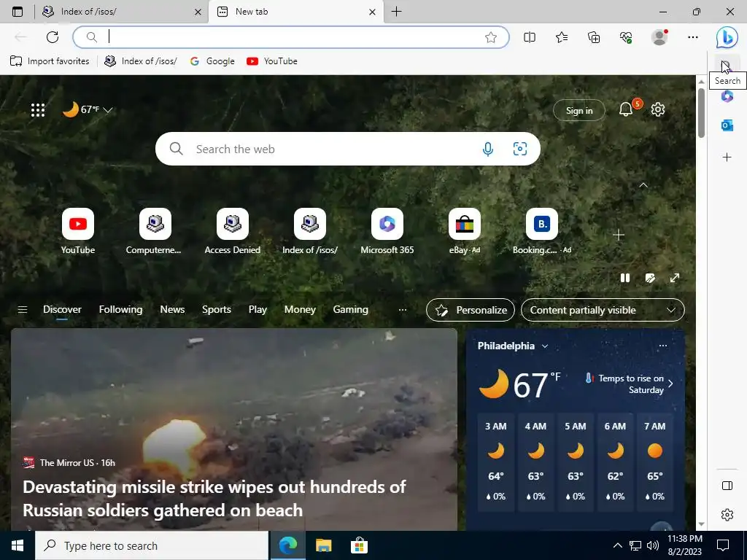The height and width of the screenshot is (560, 747).
Task: Open sidebar settings gear at bottom
Action: pyautogui.click(x=727, y=515)
